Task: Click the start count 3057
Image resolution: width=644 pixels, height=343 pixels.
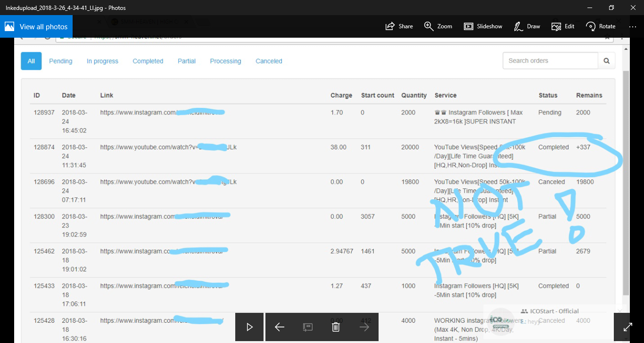Action: [368, 217]
